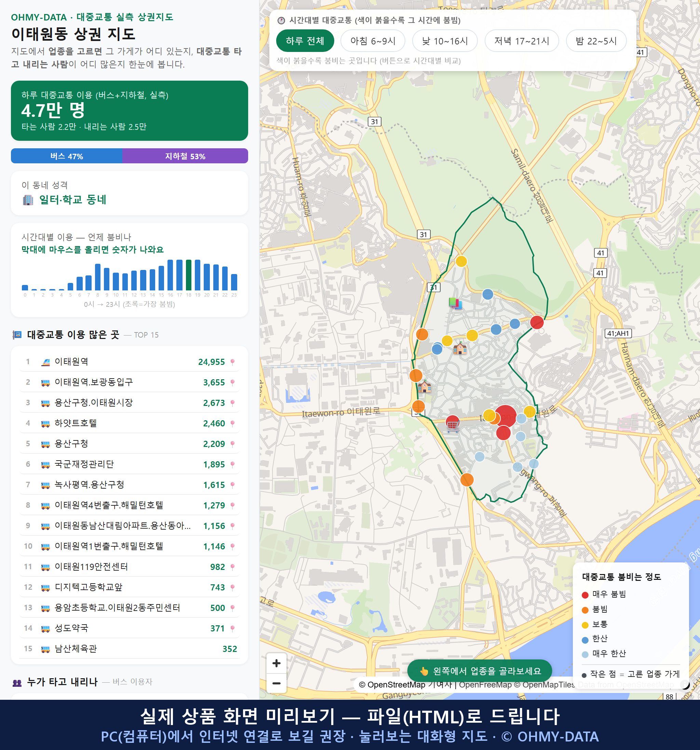Click the pin icon for 하얏트호텔
Viewport: 700px width, 750px height.
(x=232, y=423)
